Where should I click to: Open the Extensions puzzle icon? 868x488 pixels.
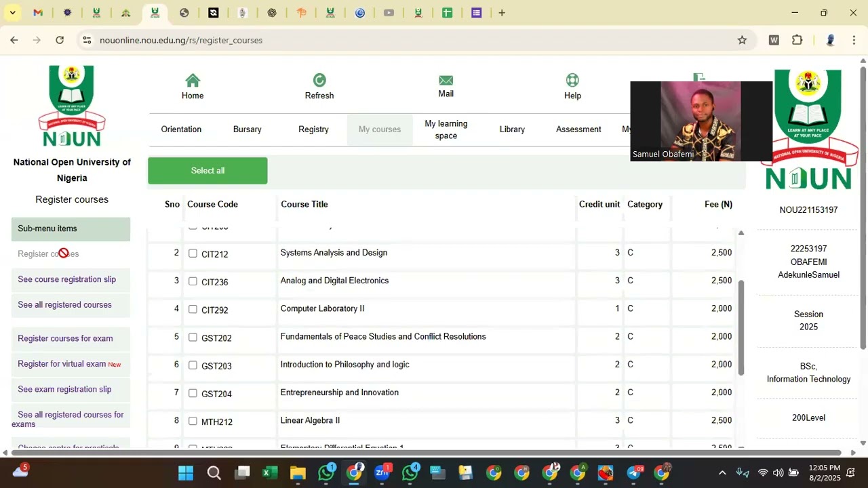pyautogui.click(x=797, y=40)
